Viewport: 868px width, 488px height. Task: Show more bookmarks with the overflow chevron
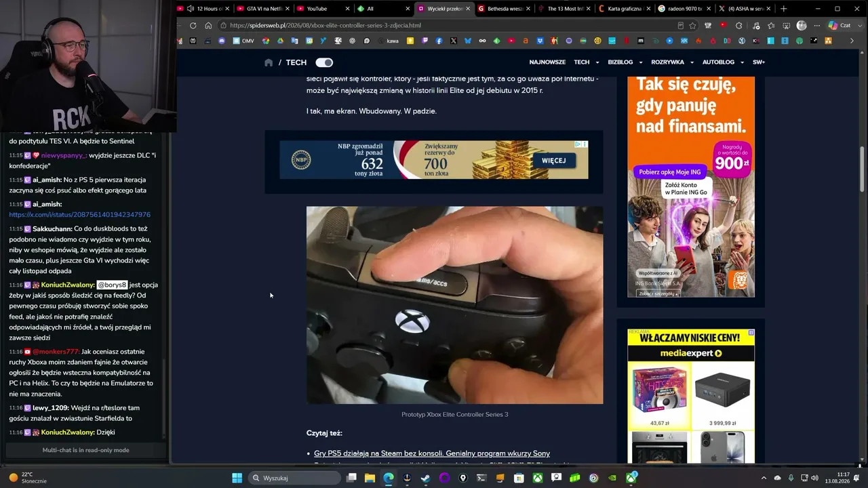click(852, 41)
